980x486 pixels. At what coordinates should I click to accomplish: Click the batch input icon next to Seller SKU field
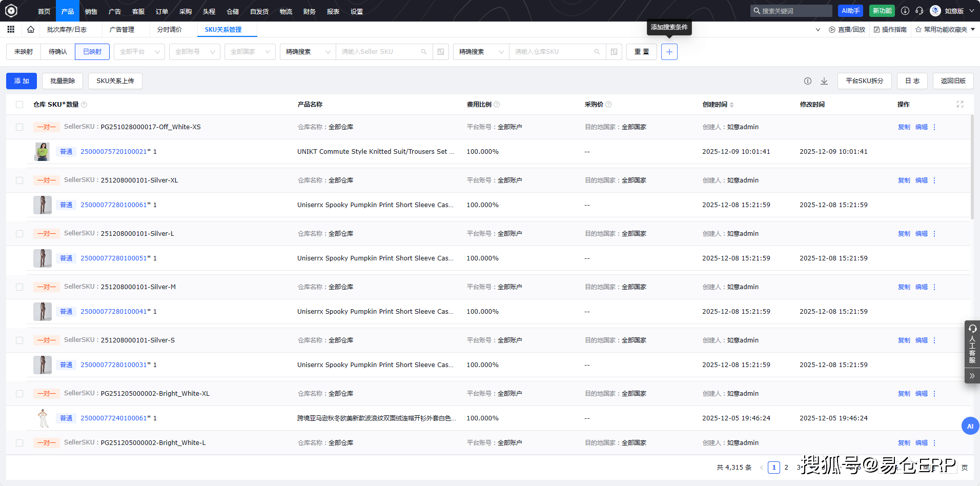tap(441, 52)
